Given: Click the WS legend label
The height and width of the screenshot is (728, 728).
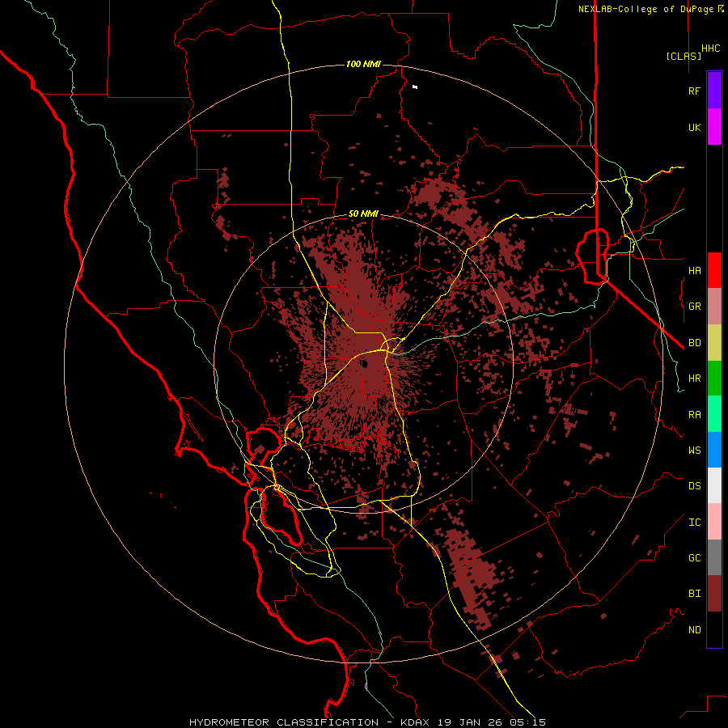Looking at the screenshot, I should click(x=694, y=451).
